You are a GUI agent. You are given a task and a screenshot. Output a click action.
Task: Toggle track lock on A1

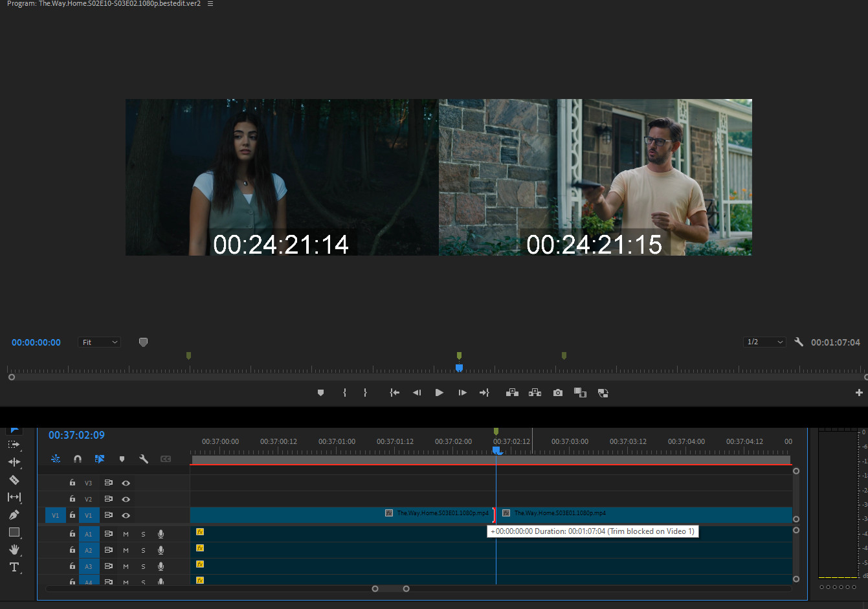pyautogui.click(x=72, y=534)
